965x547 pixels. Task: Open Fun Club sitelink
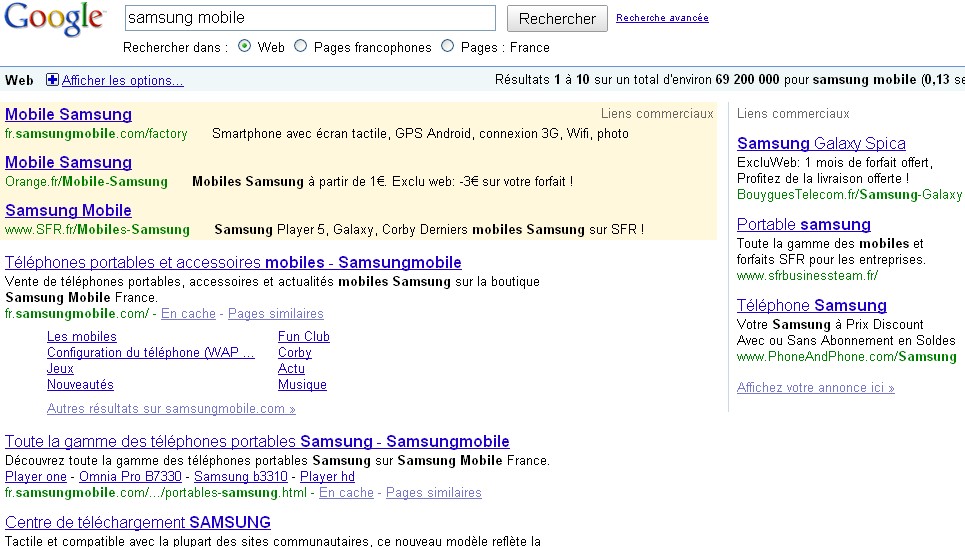(x=304, y=337)
